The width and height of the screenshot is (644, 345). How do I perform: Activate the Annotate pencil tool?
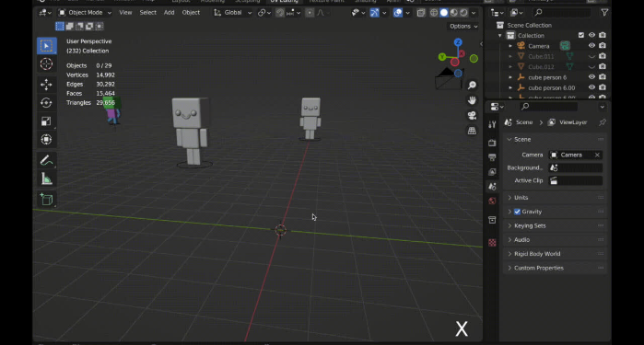tap(46, 160)
